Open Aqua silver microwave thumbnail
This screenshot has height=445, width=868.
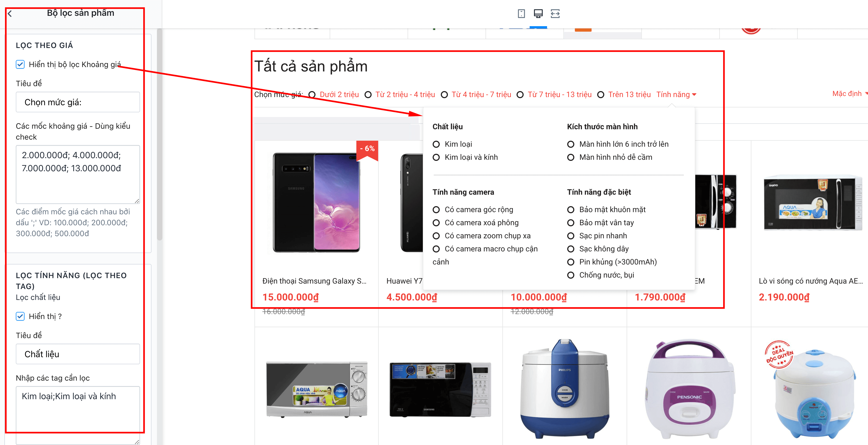[x=317, y=389]
